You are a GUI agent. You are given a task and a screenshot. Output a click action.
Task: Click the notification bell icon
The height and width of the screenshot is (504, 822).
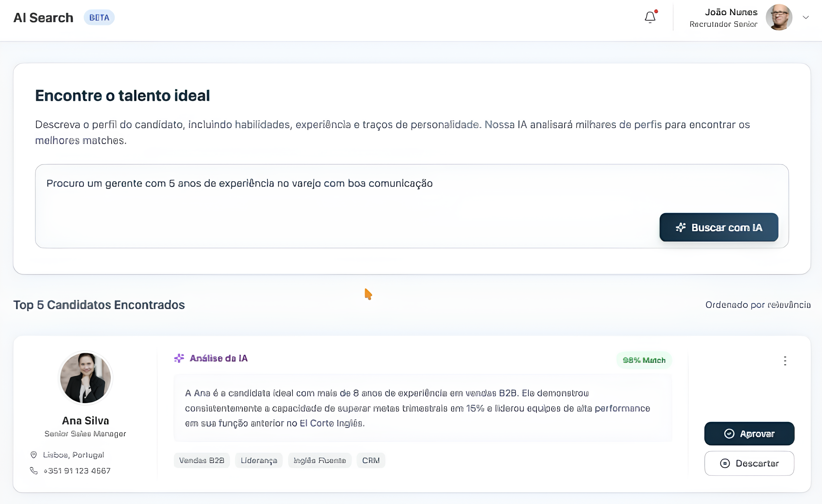click(x=649, y=17)
